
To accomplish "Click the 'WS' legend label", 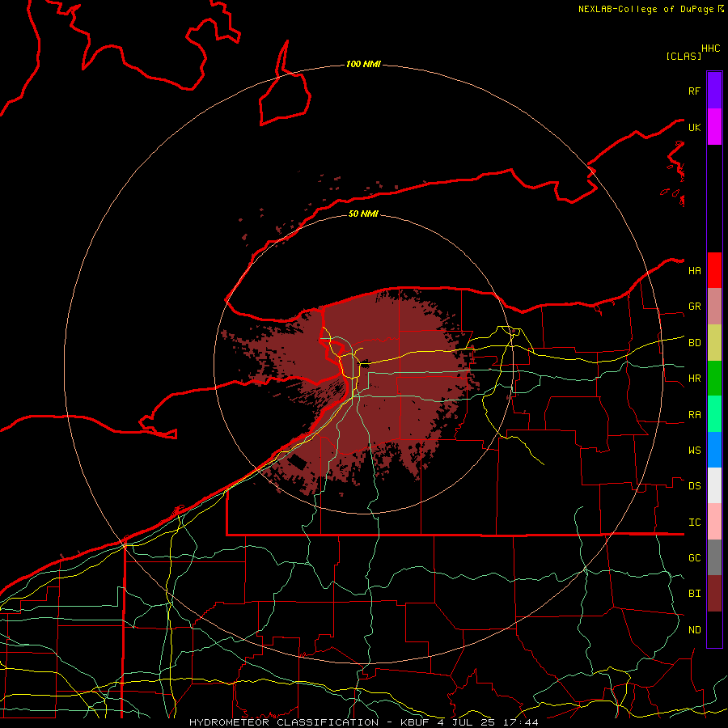I will 694,451.
